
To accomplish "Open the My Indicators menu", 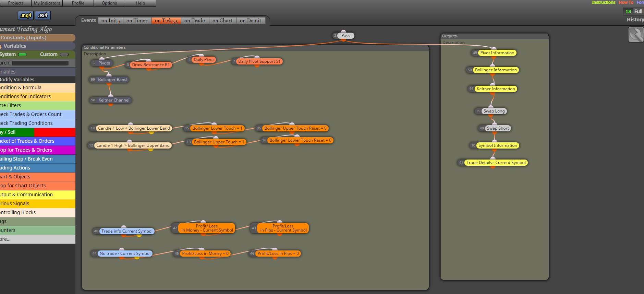I will [x=47, y=3].
